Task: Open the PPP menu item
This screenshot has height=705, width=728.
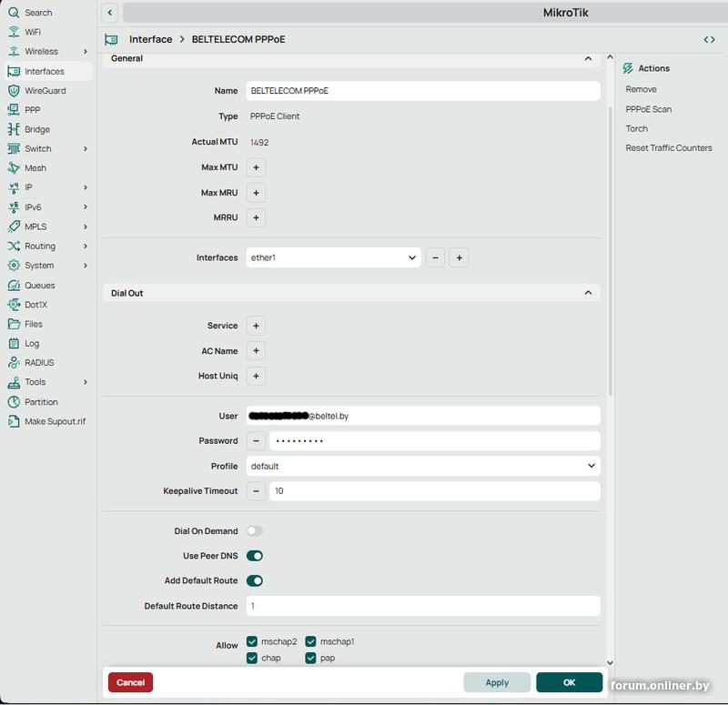Action: coord(32,109)
